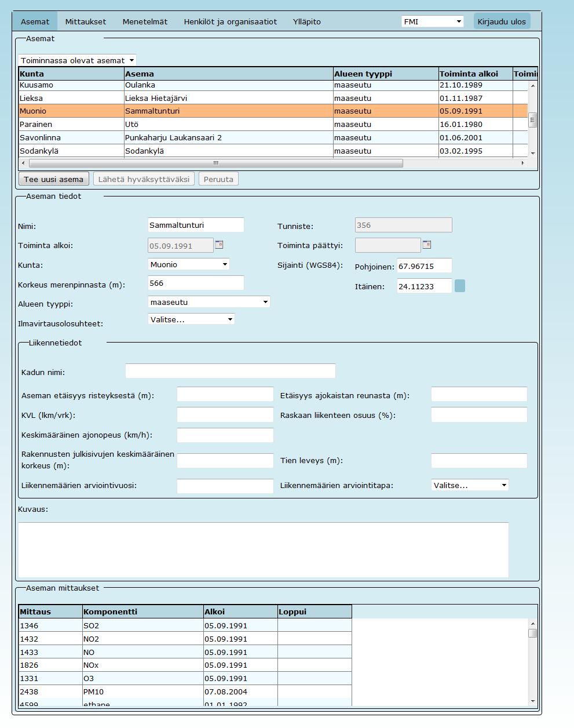This screenshot has height=728, width=574.
Task: Click the KVL (lkm/vrk) field
Action: point(225,415)
